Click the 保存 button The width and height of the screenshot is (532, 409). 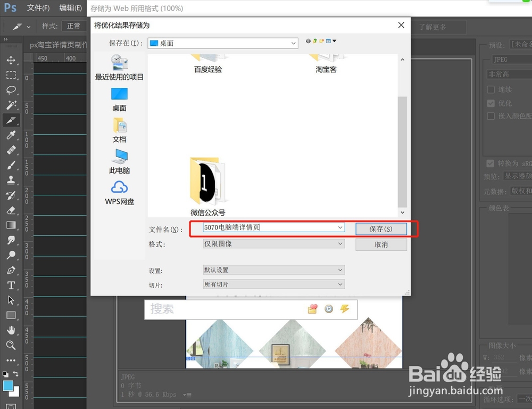point(381,228)
